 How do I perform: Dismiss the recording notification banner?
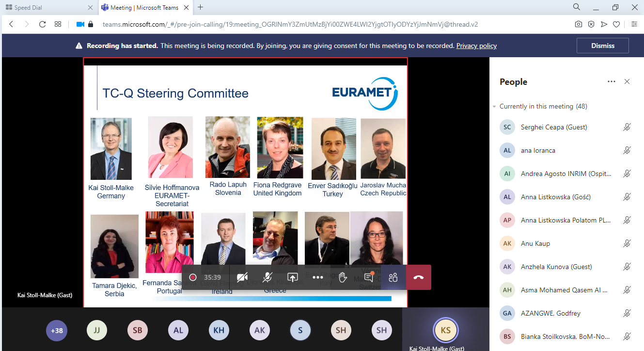tap(602, 46)
